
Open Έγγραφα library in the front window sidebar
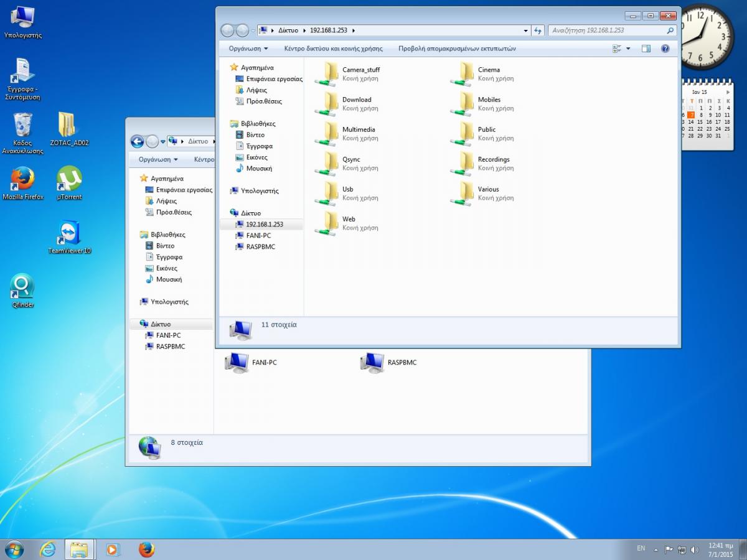tap(255, 146)
